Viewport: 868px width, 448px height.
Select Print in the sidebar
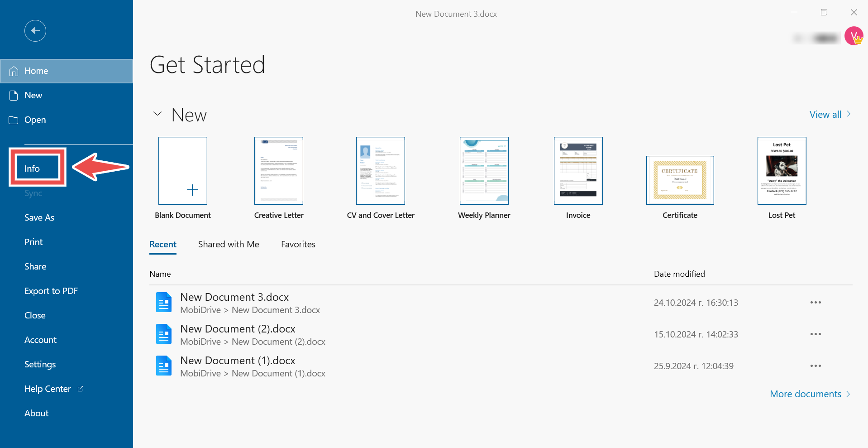[x=33, y=242]
